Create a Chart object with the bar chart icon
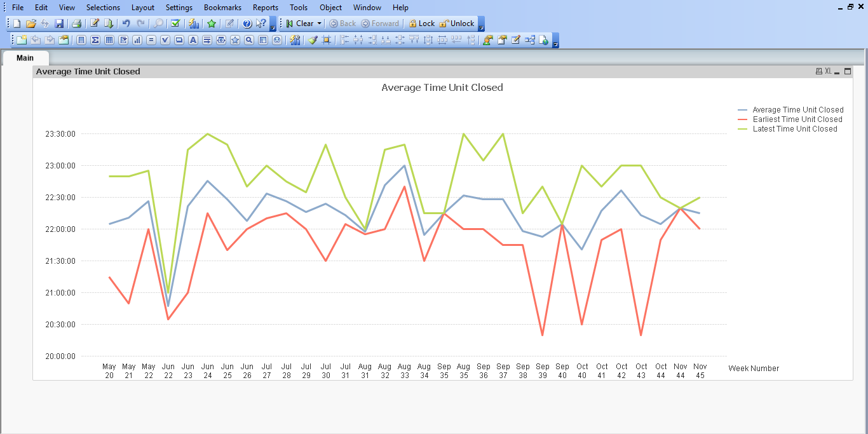 (137, 40)
